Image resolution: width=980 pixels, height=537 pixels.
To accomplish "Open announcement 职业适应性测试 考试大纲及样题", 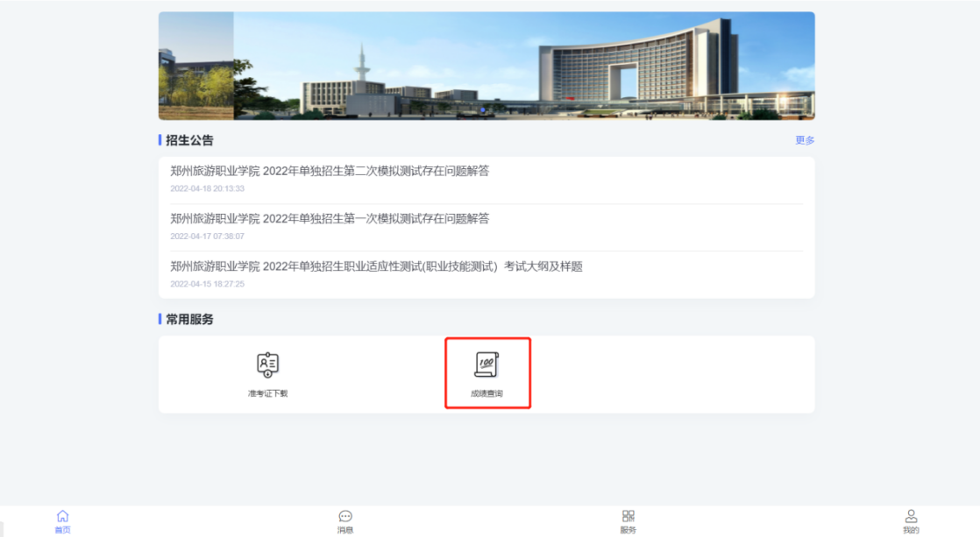I will (x=376, y=266).
